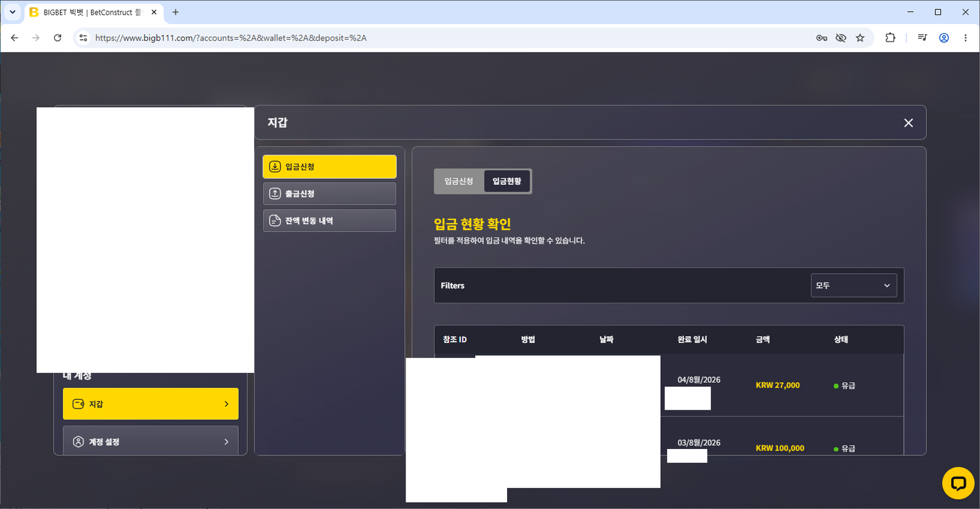
Task: Open the extensions puzzle icon
Action: pos(891,38)
